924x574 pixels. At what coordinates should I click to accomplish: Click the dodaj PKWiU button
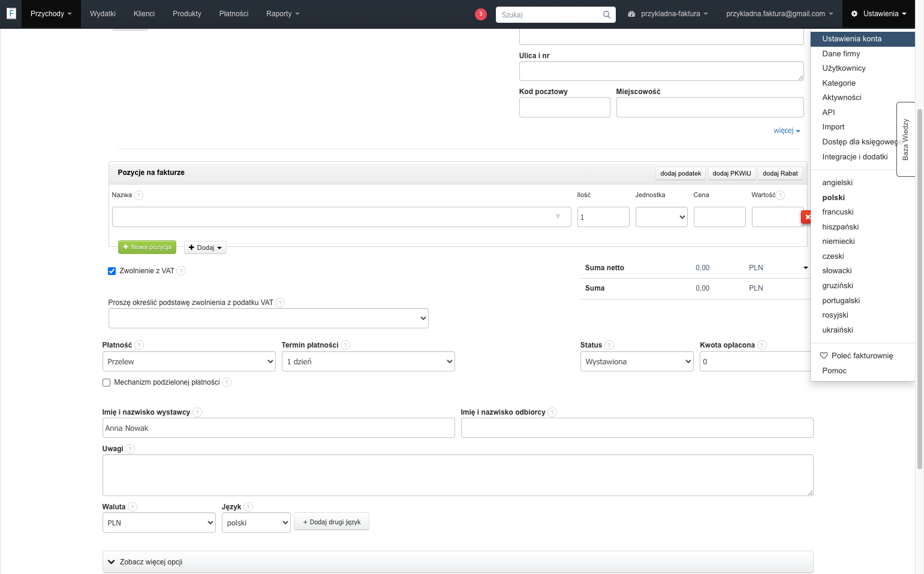click(732, 173)
